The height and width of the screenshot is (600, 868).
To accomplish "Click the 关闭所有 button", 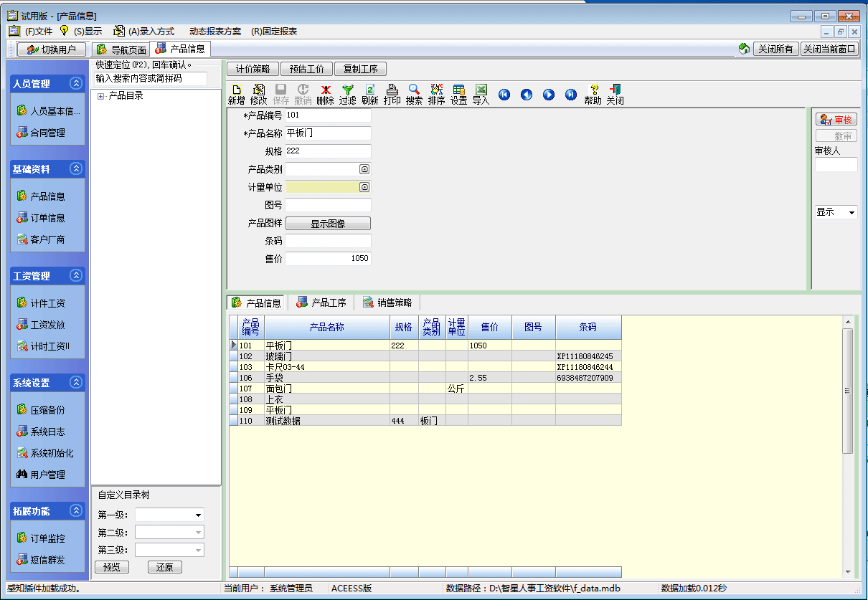I will (776, 49).
